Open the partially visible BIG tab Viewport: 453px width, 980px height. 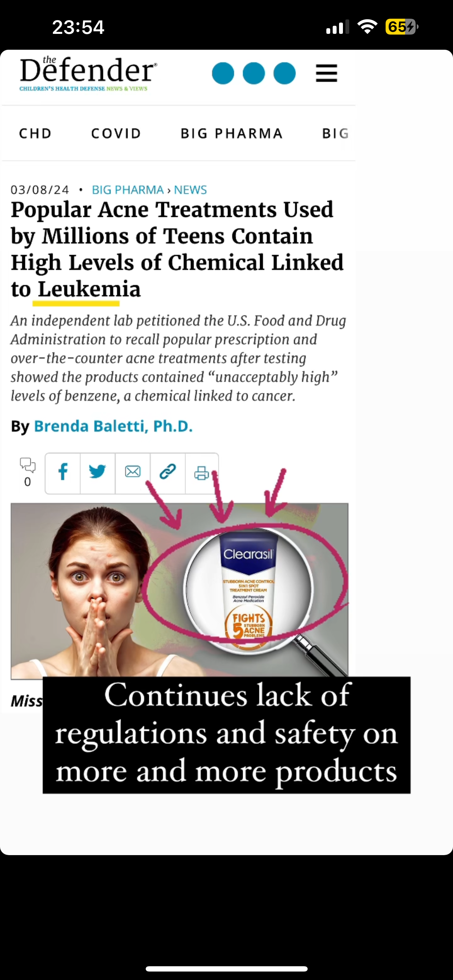tap(336, 134)
